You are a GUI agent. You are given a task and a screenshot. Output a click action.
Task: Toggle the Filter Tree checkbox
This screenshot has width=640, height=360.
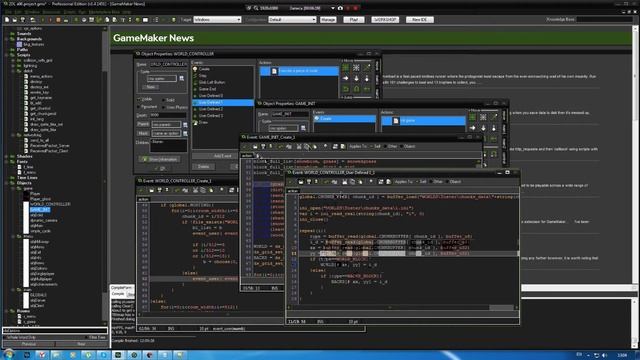pos(87,338)
